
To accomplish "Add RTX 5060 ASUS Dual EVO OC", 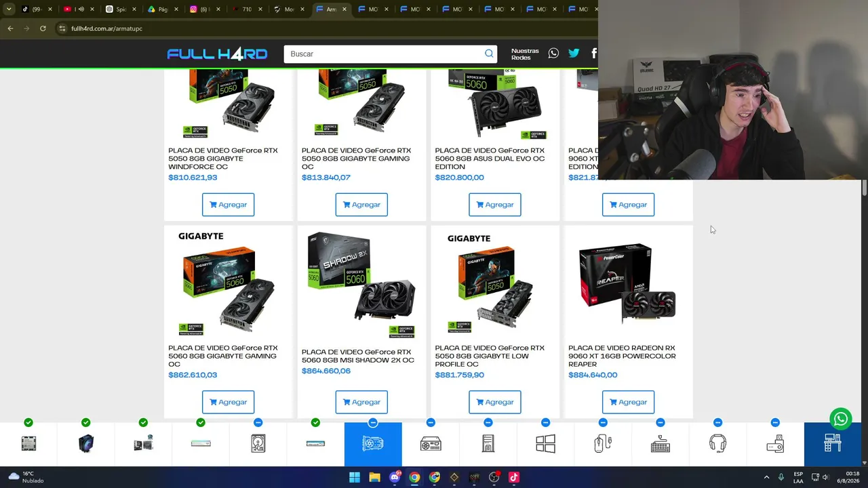I will [495, 205].
